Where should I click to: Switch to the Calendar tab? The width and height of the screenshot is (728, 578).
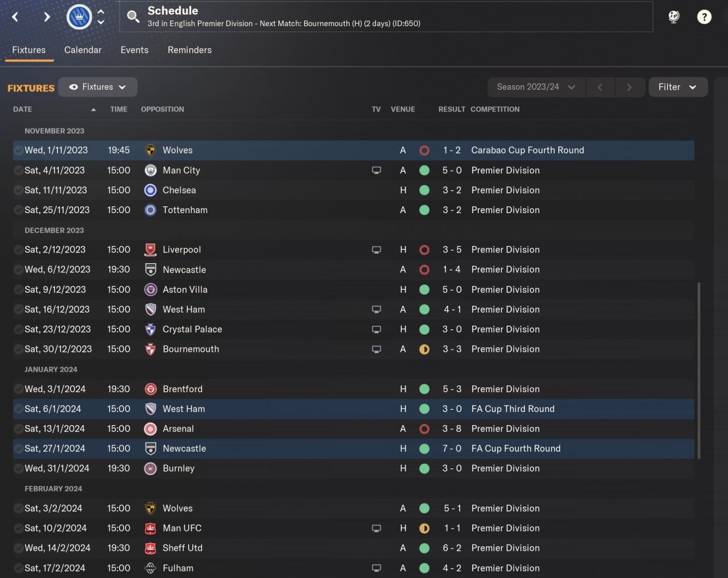tap(82, 50)
